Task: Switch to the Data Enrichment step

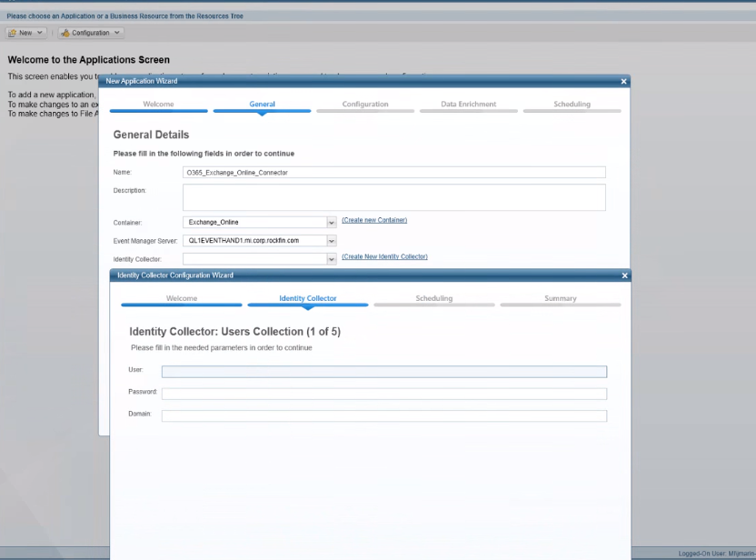Action: (x=468, y=105)
